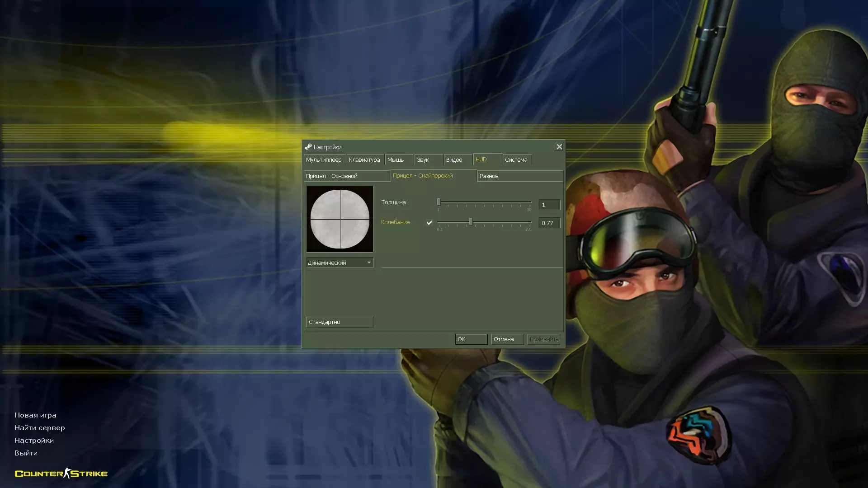Click the sniper scope preview image
This screenshot has width=868, height=488.
click(340, 219)
